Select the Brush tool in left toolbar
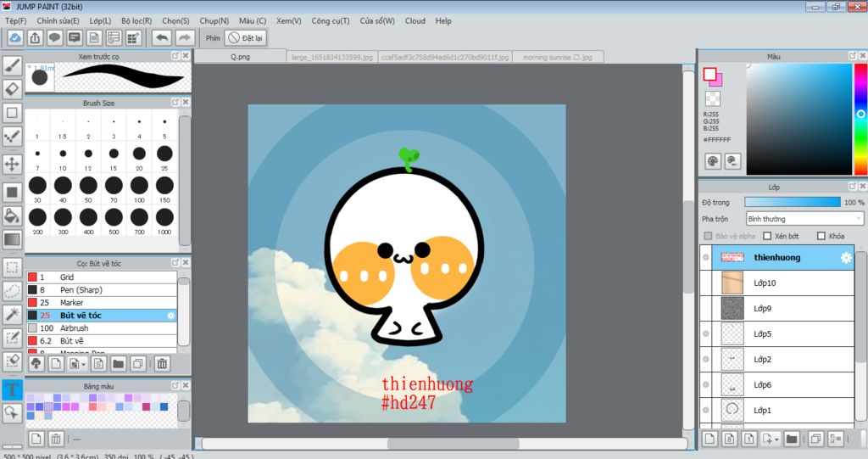The height and width of the screenshot is (459, 868). (x=12, y=65)
